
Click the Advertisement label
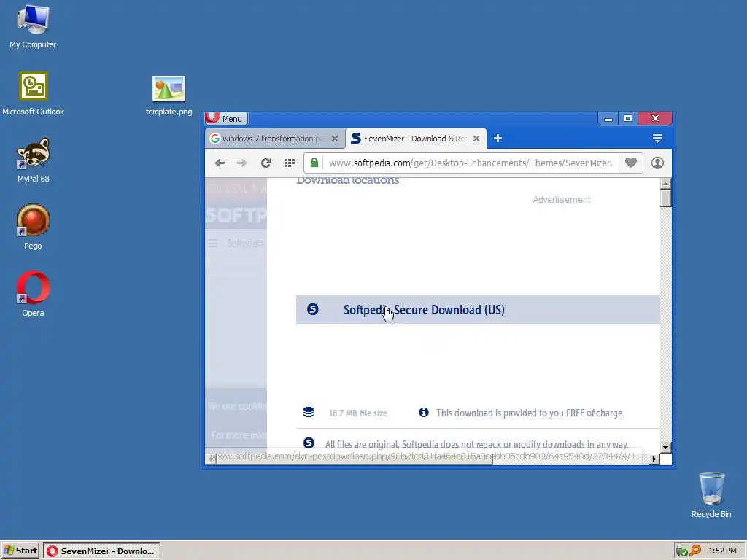coord(561,200)
